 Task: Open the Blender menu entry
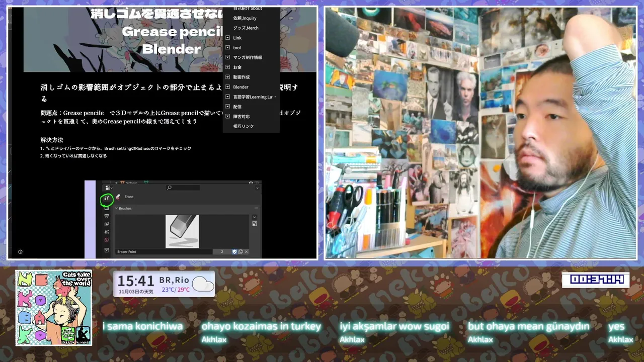[x=240, y=87]
